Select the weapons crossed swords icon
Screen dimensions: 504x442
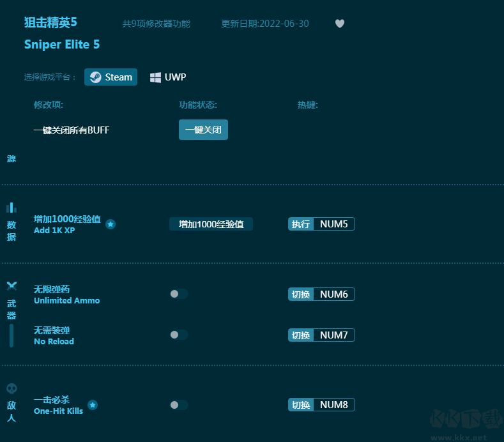click(11, 286)
